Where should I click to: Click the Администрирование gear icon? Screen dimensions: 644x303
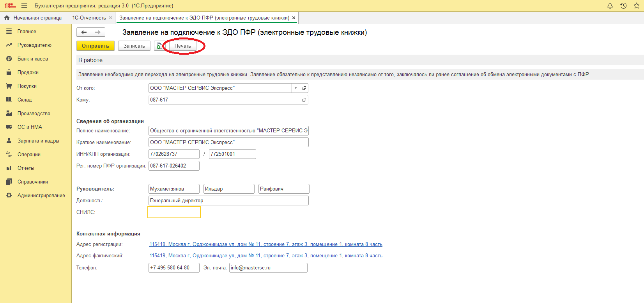[x=9, y=195]
